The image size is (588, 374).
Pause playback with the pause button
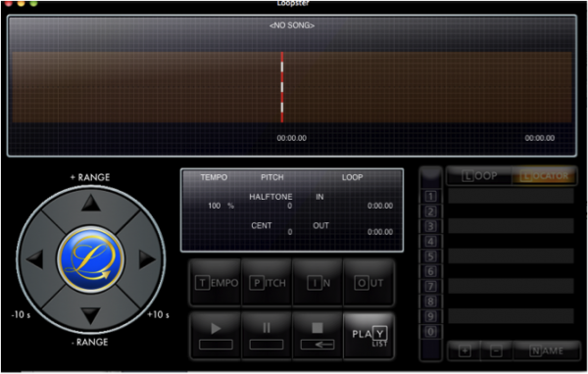click(267, 336)
